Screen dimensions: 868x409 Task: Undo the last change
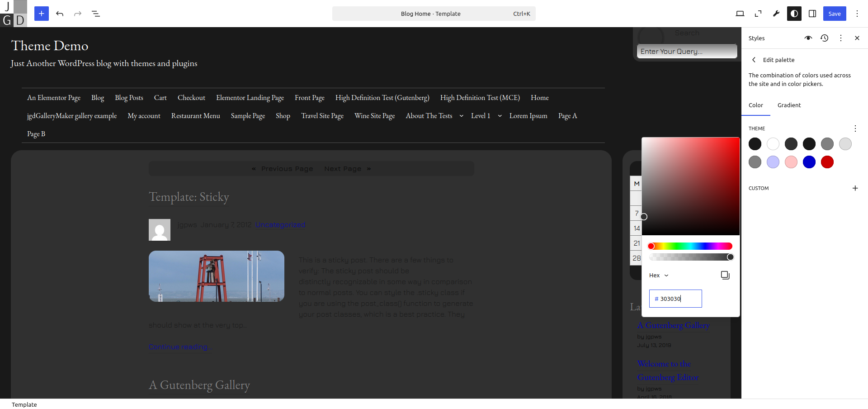(x=60, y=14)
